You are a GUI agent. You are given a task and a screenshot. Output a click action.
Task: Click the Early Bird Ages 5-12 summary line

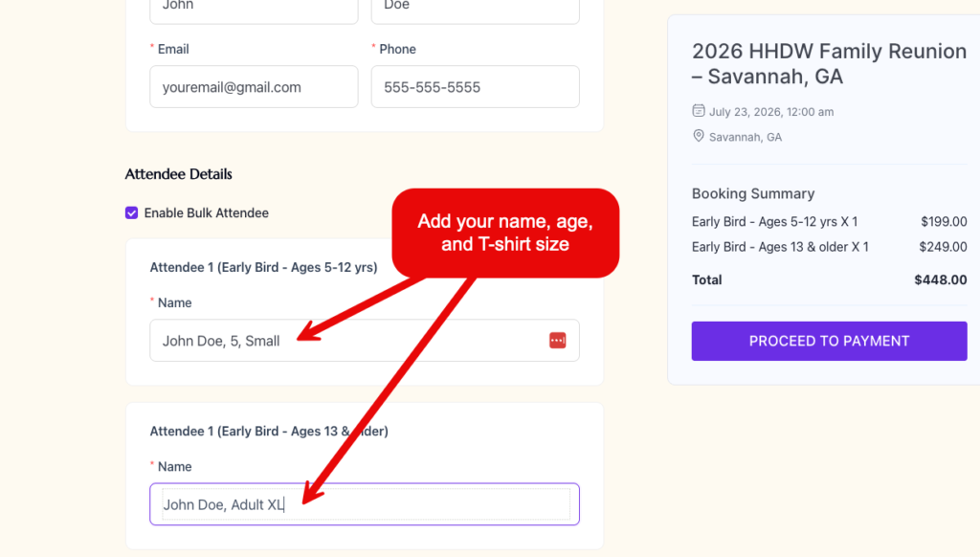pyautogui.click(x=774, y=222)
